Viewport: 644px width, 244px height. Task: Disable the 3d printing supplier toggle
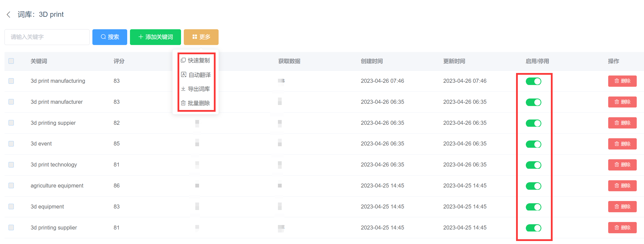(x=533, y=228)
